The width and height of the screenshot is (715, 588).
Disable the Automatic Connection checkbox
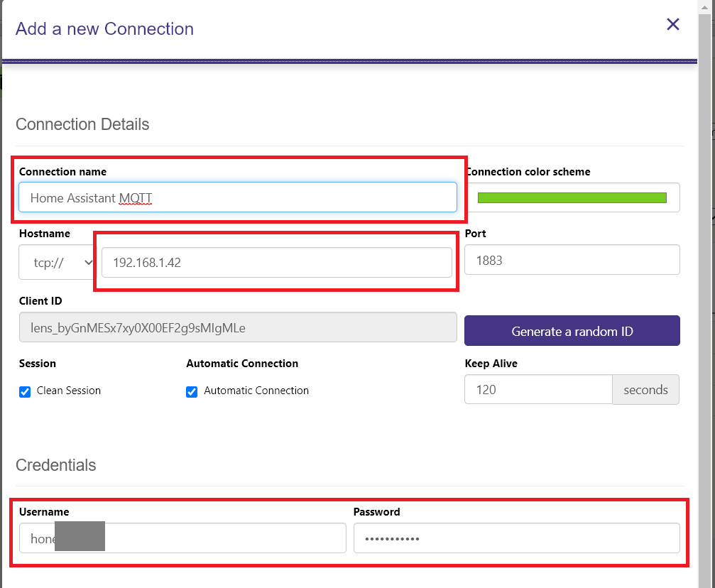192,391
